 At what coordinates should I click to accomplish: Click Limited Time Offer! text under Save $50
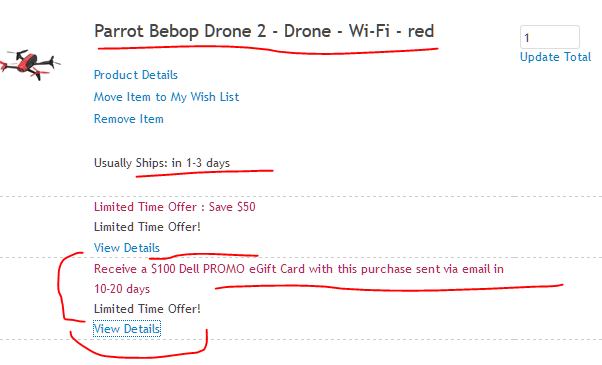[147, 227]
